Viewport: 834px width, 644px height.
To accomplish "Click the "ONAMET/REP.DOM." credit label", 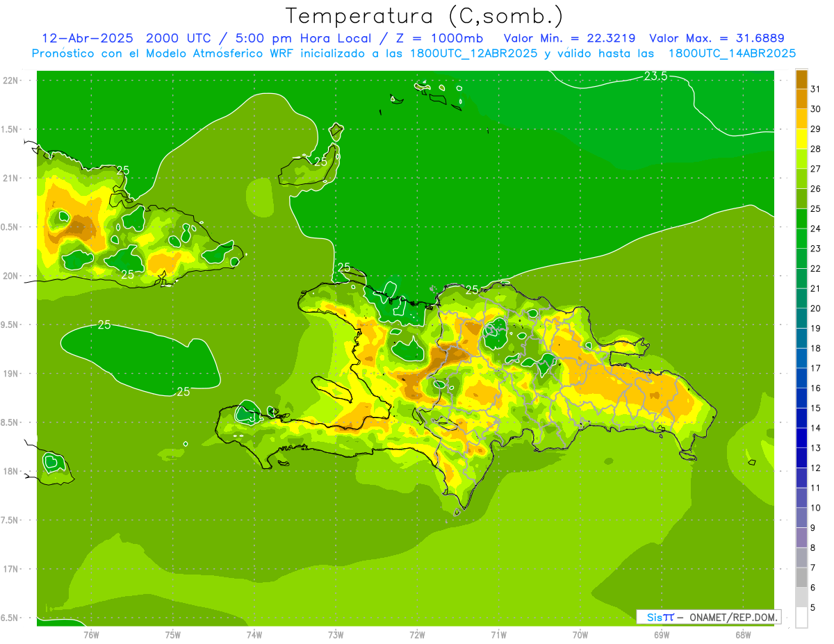I will (733, 617).
